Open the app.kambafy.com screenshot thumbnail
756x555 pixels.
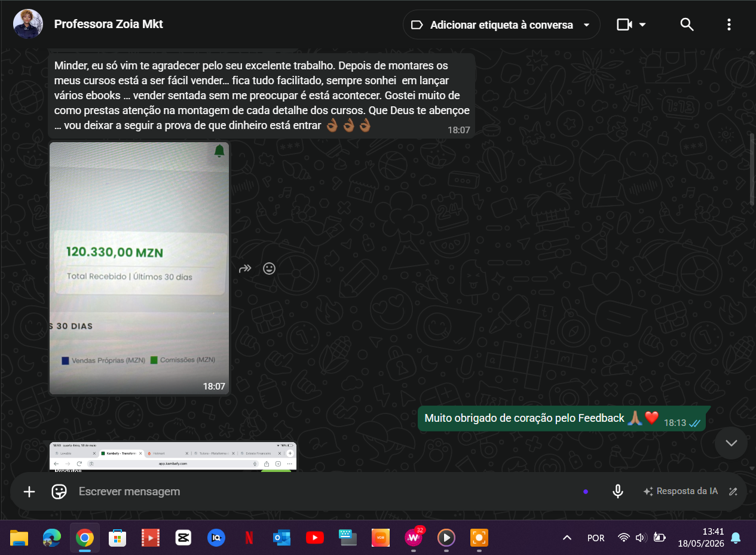click(173, 456)
